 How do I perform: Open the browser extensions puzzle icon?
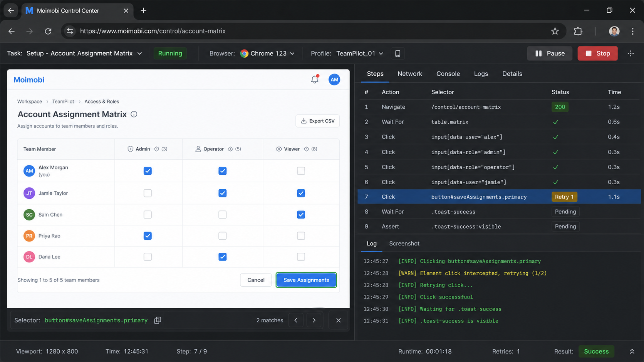(578, 31)
